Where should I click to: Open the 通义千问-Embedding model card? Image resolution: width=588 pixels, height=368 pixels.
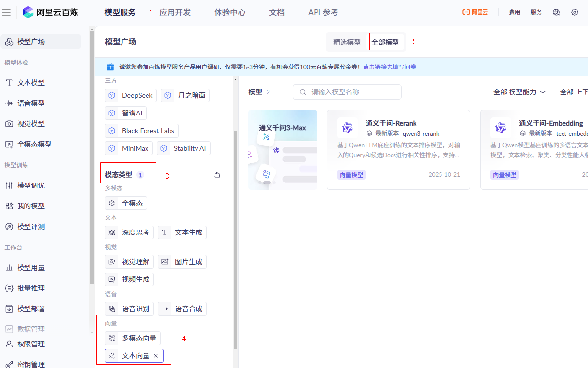click(534, 149)
